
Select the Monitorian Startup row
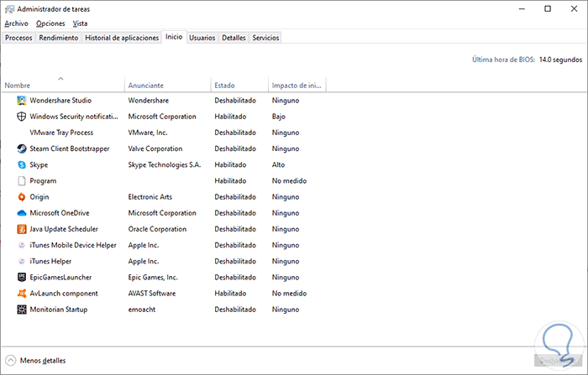tap(59, 310)
